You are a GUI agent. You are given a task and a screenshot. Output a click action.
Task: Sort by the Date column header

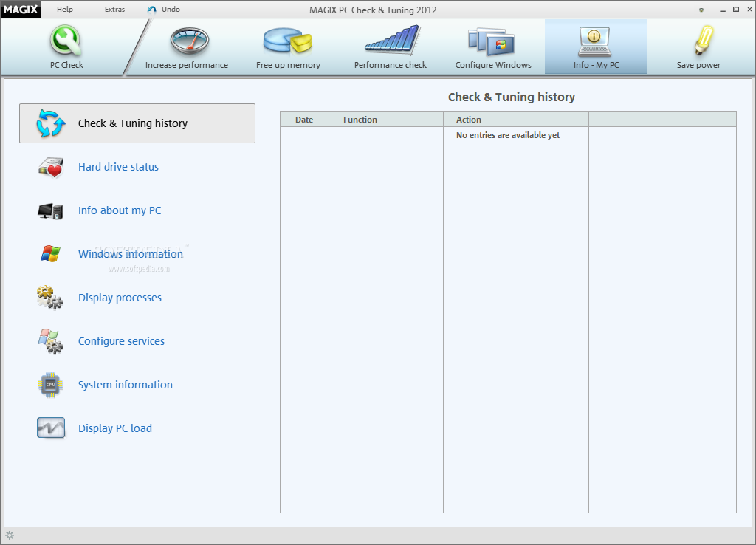(310, 119)
